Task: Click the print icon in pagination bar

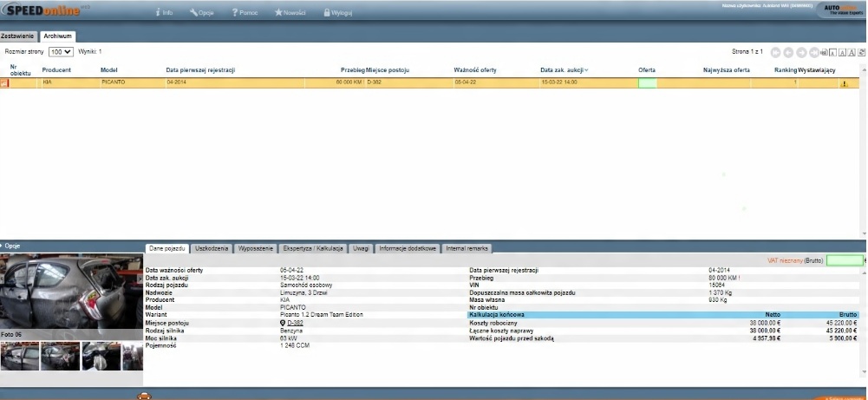Action: pos(824,53)
